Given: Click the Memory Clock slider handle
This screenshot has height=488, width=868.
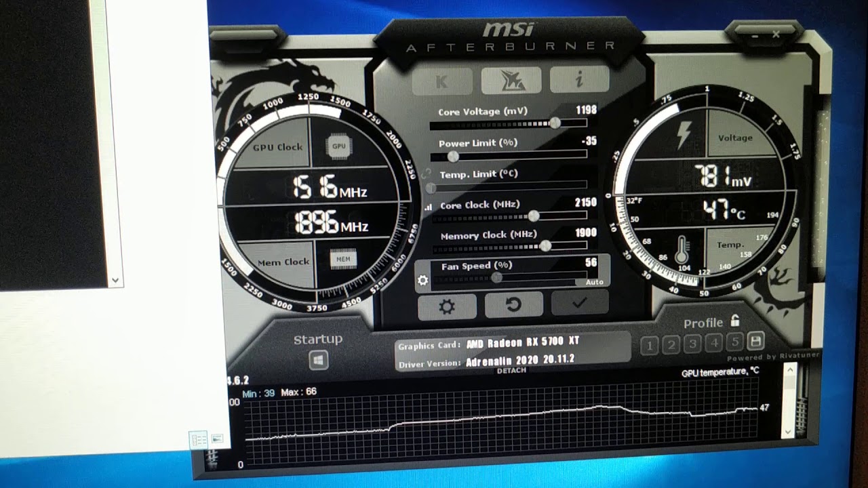Looking at the screenshot, I should (545, 246).
